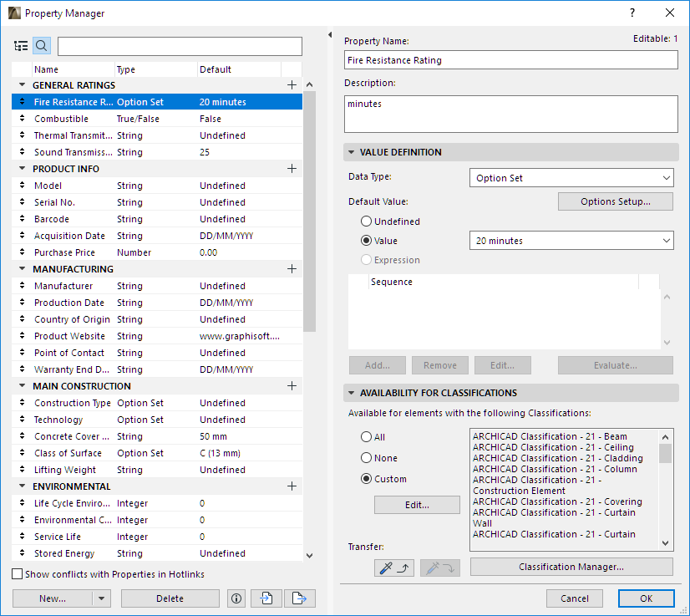Click the help question mark

(x=632, y=13)
